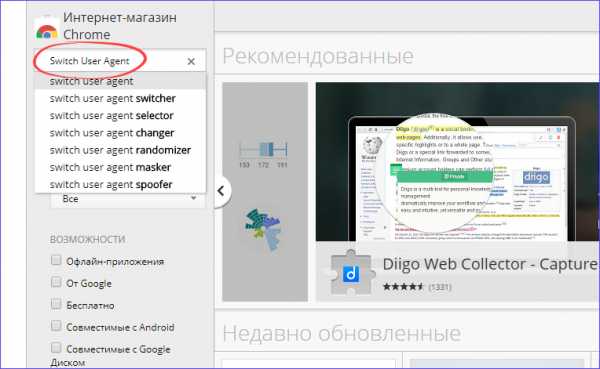Image resolution: width=600 pixels, height=369 pixels.
Task: Go to previous slide with the left arrow
Action: 221,191
